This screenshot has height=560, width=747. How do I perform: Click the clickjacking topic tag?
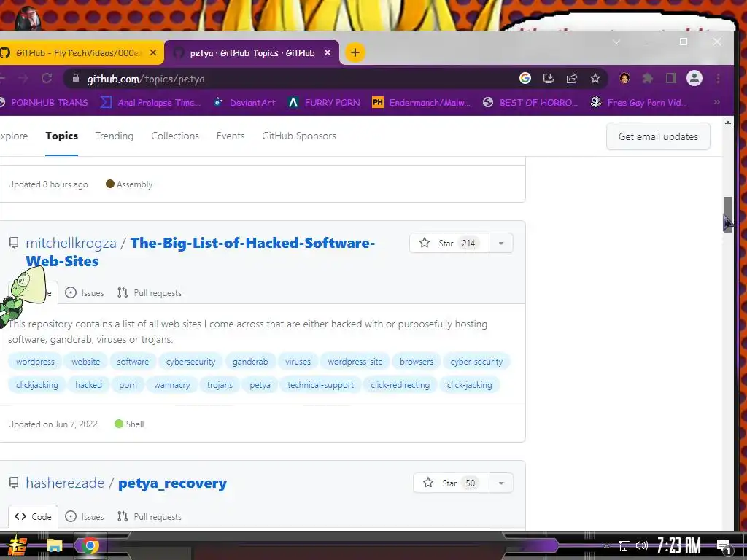click(37, 385)
